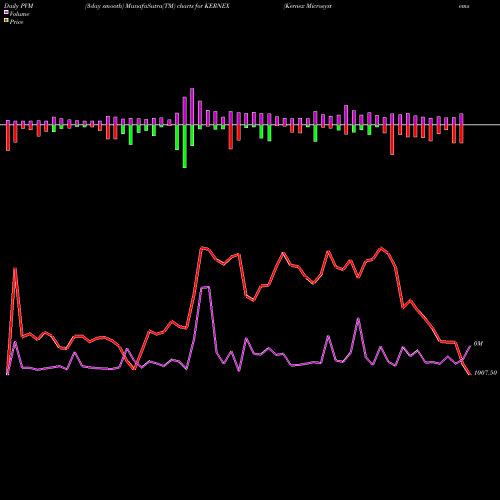Viewport: 500px width, 500px height.
Task: Click the MunafaSutra charts for KERNEX heading
Action: [157, 6]
